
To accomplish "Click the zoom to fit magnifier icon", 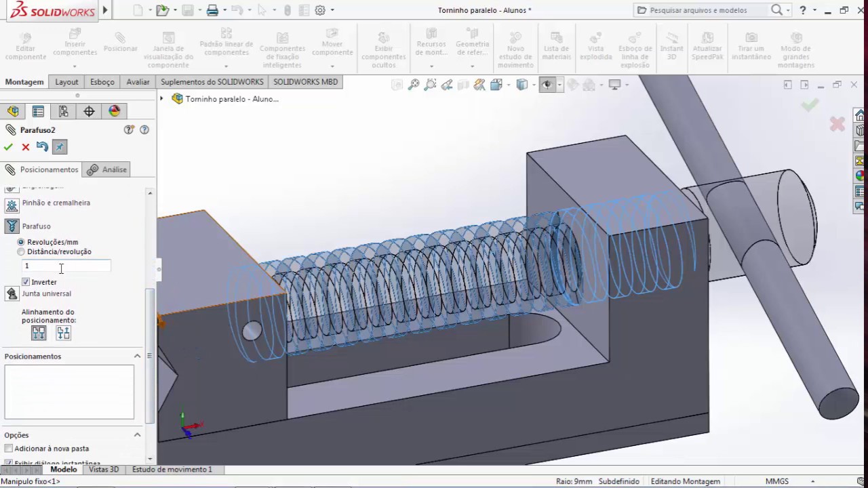I will 413,85.
